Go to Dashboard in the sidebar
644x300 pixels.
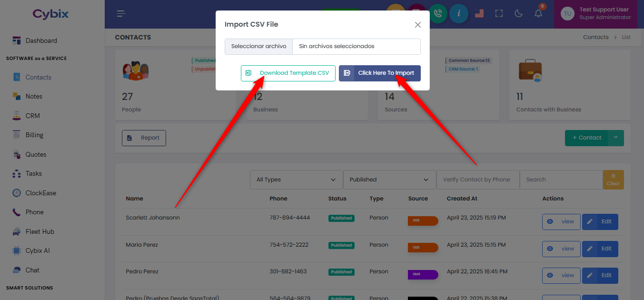coord(41,40)
